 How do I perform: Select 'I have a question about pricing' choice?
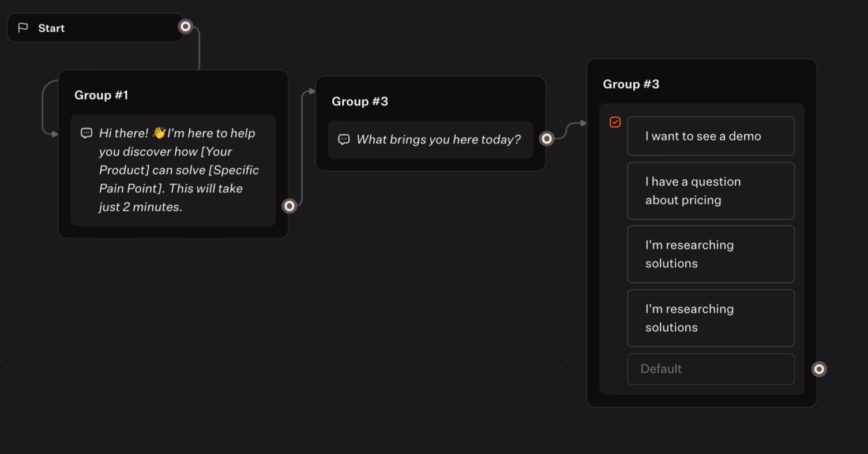(x=711, y=191)
